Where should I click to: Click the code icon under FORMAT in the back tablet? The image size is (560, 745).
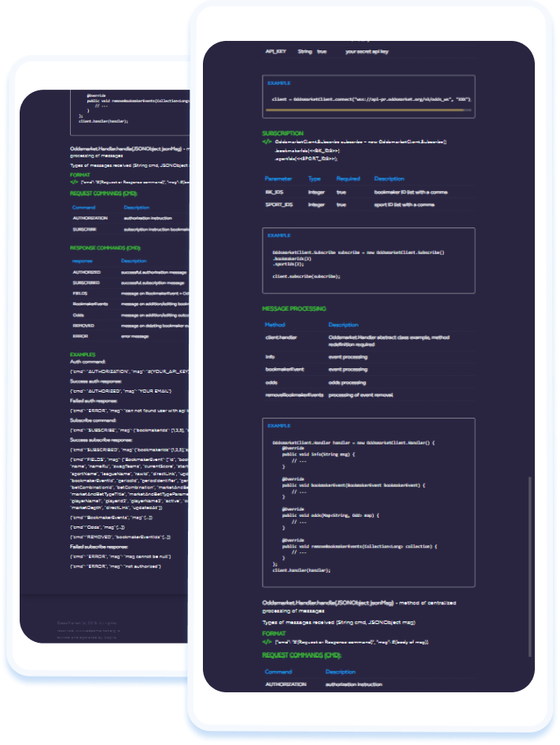pyautogui.click(x=74, y=182)
